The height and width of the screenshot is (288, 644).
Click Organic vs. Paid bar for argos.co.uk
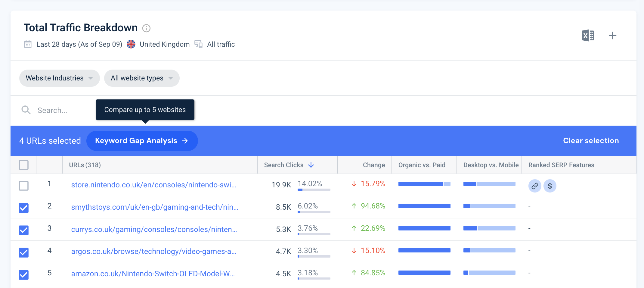[424, 250]
